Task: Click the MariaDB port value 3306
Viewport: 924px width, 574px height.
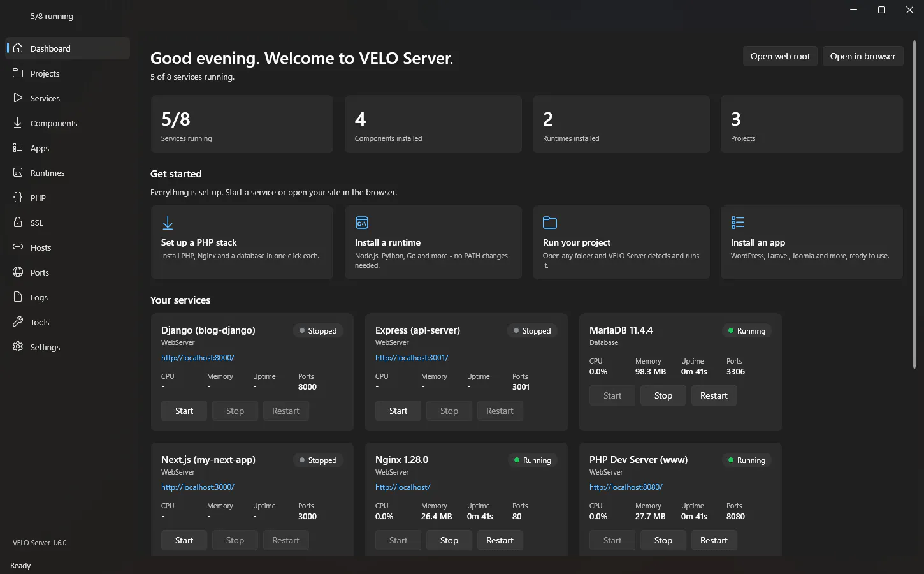Action: click(x=735, y=372)
